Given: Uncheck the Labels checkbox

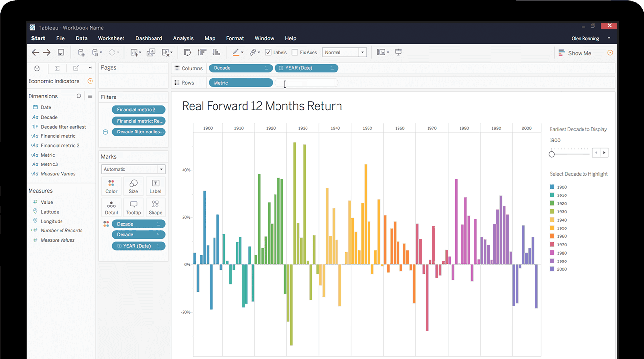Looking at the screenshot, I should [268, 52].
